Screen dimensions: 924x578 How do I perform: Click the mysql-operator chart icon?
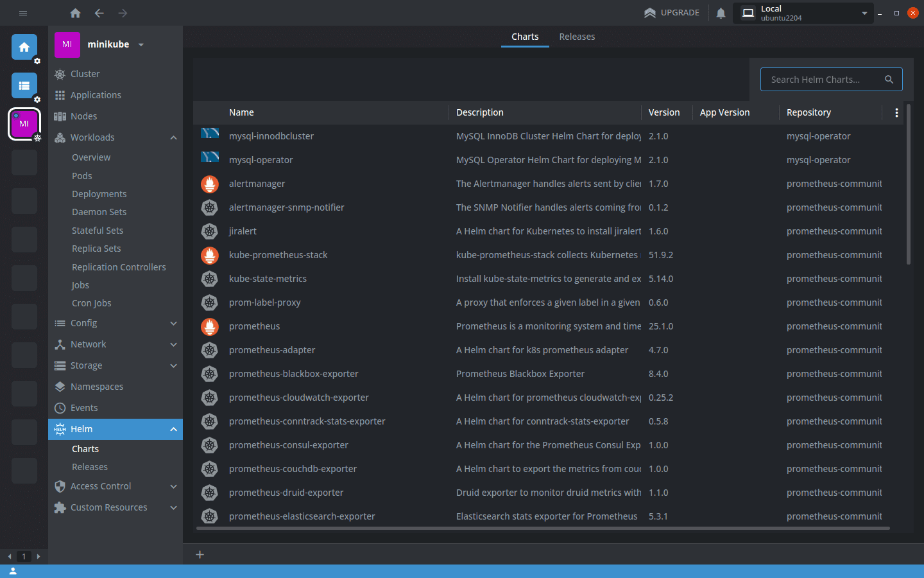click(x=210, y=157)
